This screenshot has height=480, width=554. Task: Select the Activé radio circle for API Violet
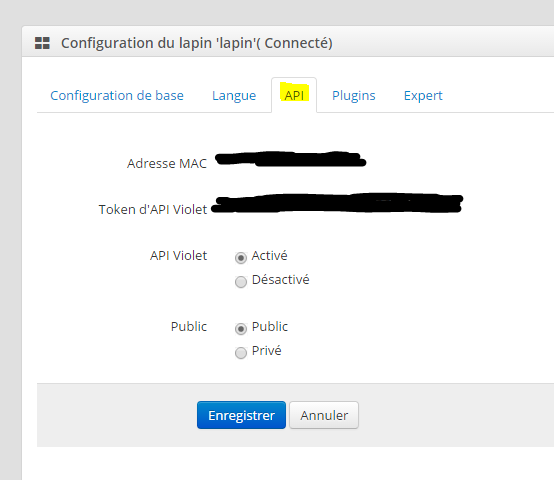pos(241,258)
